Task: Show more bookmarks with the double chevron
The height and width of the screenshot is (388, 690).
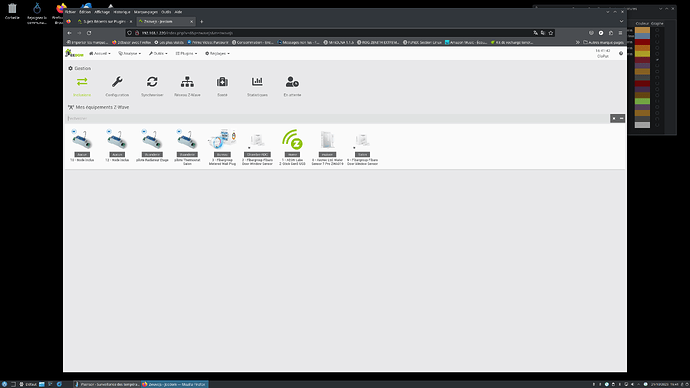Action: tap(577, 42)
